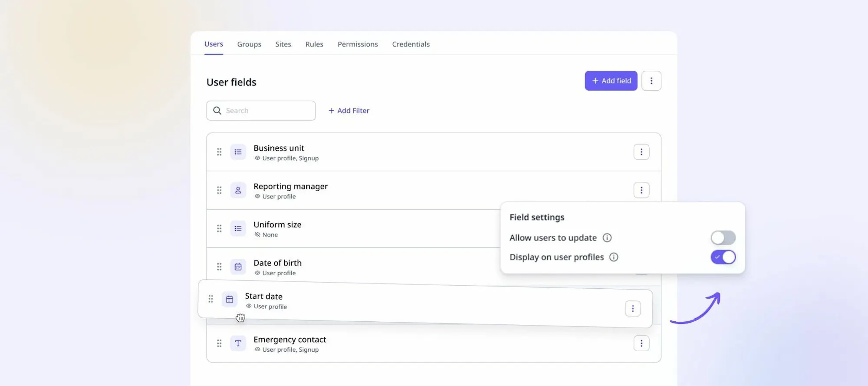868x386 pixels.
Task: Click eye icon under Start date
Action: [249, 306]
